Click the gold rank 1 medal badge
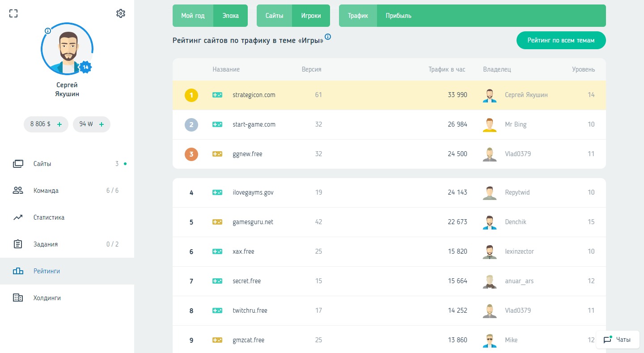Viewport: 644px width, 353px height. 191,95
